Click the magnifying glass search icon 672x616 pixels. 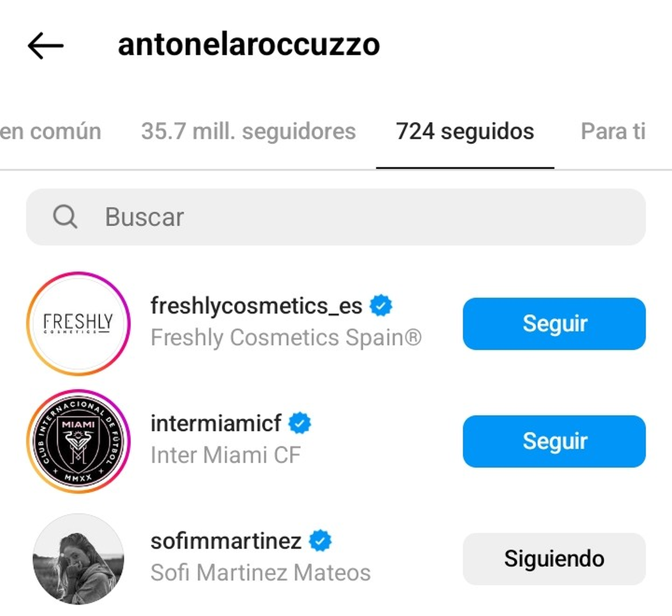65,217
